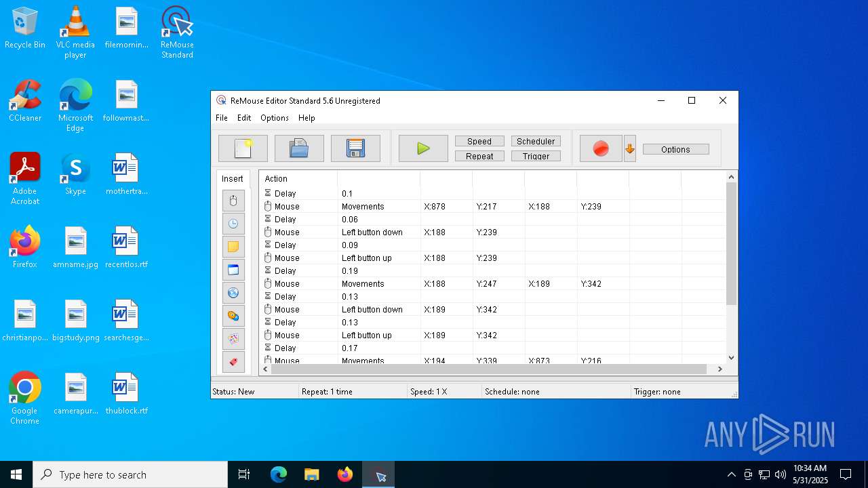Select the Delay 0.09 row

click(492, 245)
